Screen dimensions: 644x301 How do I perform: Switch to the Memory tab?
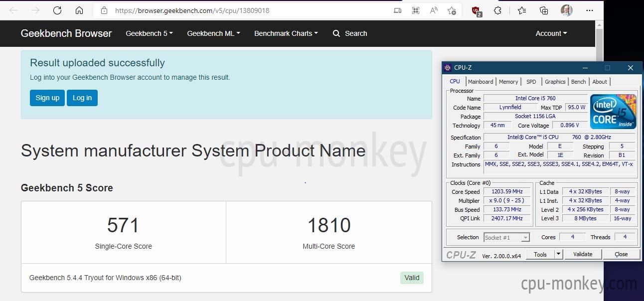pyautogui.click(x=508, y=82)
